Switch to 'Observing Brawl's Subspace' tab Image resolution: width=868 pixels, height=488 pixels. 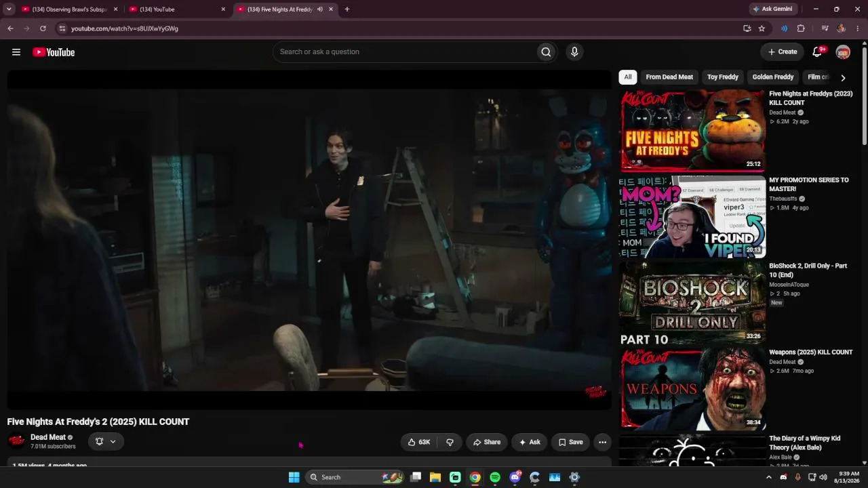click(71, 9)
